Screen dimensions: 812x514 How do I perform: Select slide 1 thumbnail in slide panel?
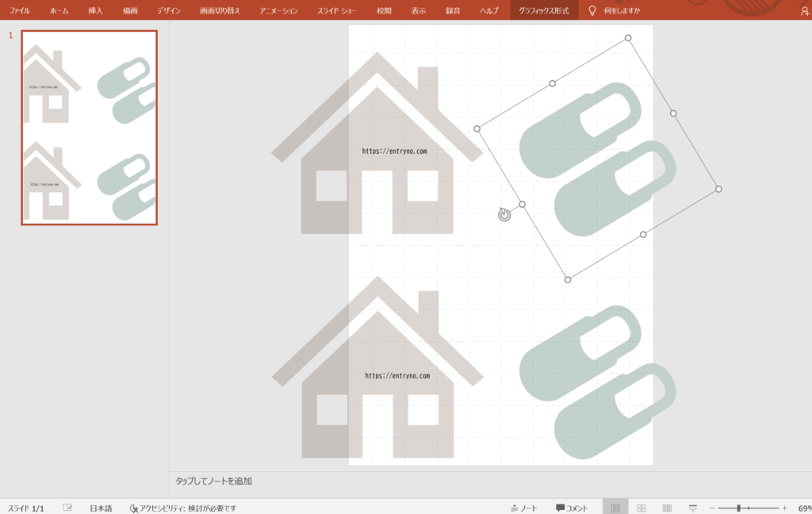point(89,128)
